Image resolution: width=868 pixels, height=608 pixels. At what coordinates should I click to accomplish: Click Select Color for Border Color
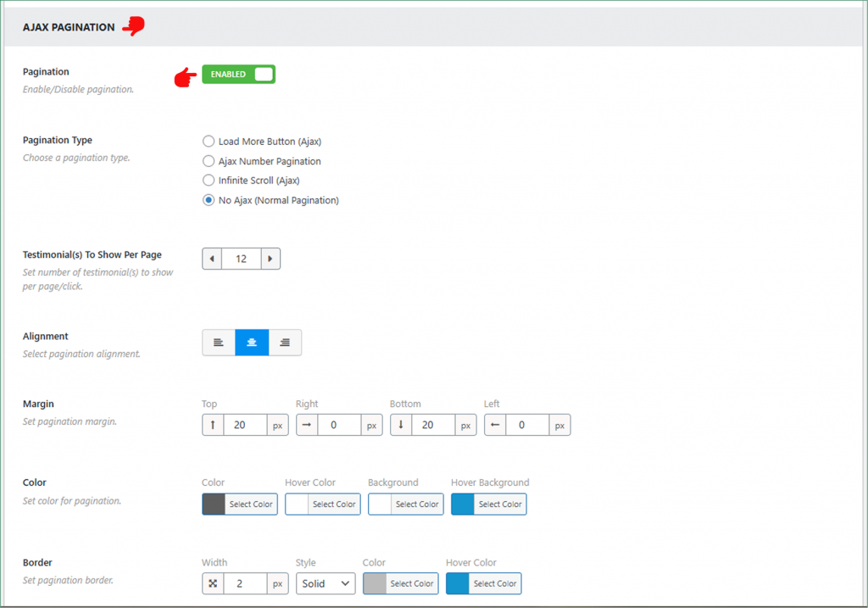[x=412, y=583]
